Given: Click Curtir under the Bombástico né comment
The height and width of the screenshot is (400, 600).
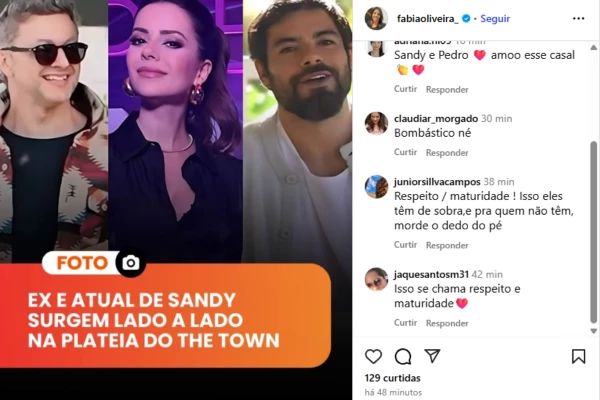Looking at the screenshot, I should coord(405,152).
